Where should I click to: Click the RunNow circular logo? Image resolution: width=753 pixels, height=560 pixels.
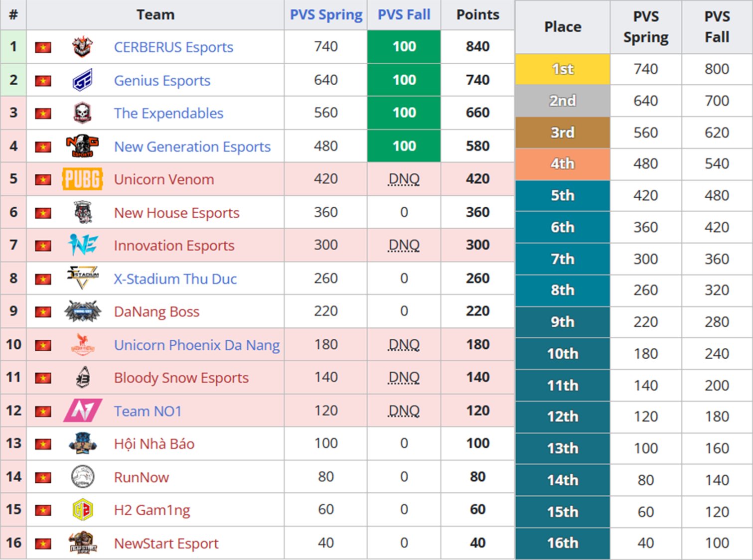[82, 477]
